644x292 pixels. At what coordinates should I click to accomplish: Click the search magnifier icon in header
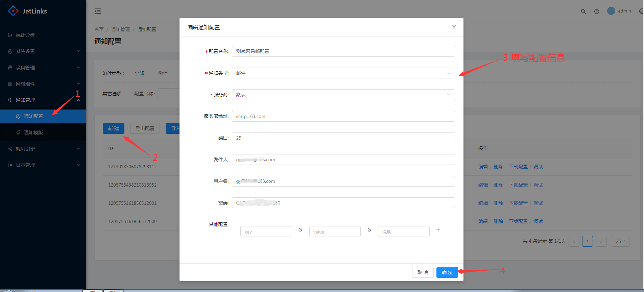583,11
